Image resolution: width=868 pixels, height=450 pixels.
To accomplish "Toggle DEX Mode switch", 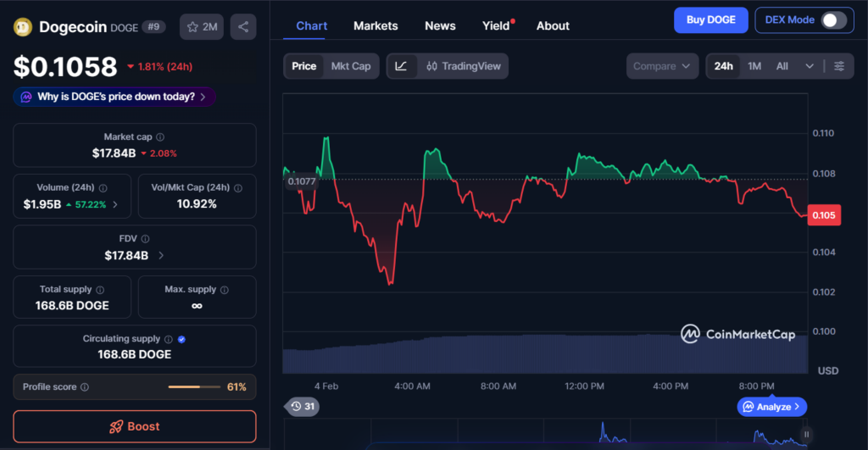I will 833,20.
